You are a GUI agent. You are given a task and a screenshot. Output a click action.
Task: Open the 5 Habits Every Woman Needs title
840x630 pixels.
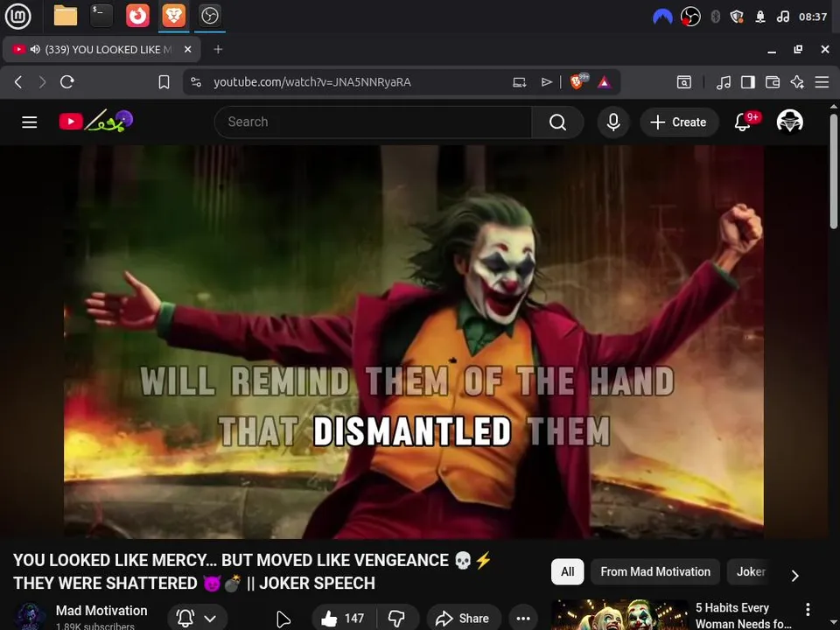743,615
